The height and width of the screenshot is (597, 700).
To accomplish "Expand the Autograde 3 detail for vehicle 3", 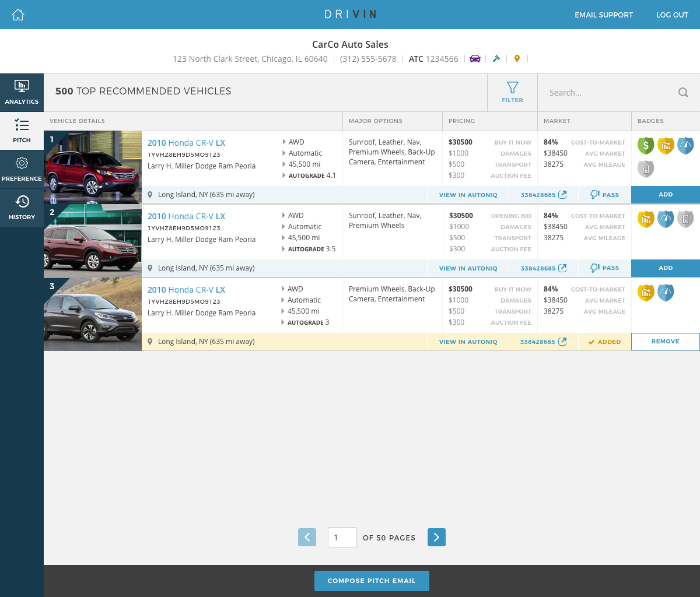I will (306, 322).
